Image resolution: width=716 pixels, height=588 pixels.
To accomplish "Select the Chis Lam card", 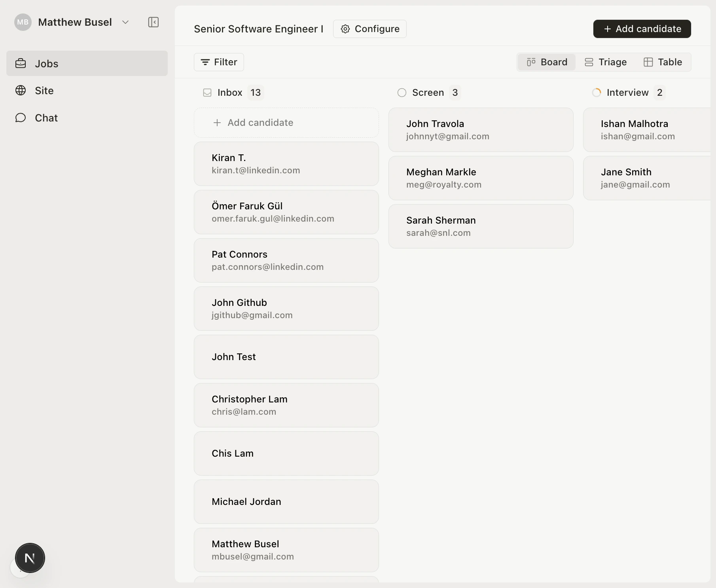I will [x=286, y=453].
